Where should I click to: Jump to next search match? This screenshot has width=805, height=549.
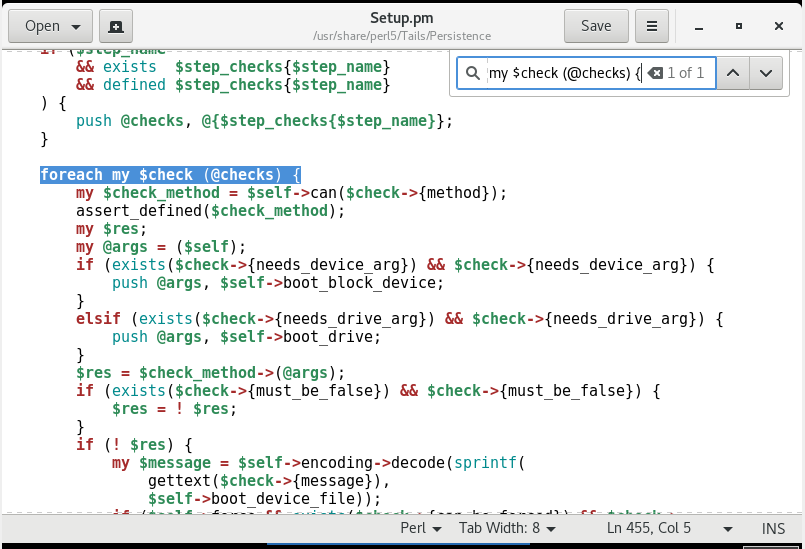pyautogui.click(x=765, y=73)
